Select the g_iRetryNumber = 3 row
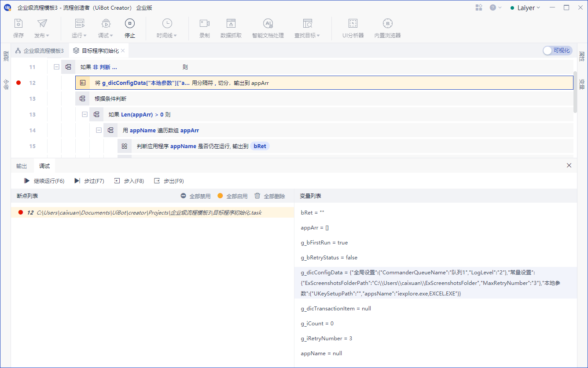The height and width of the screenshot is (368, 588). coord(436,339)
